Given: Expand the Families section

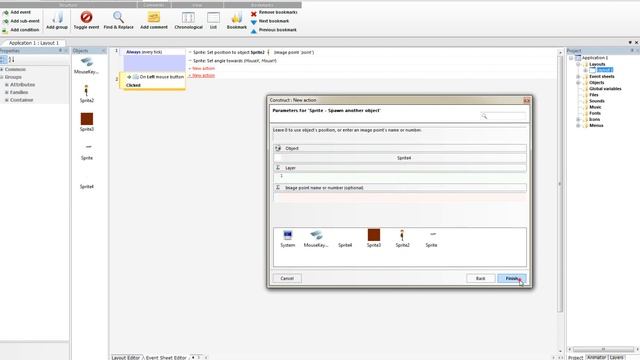Looking at the screenshot, I should (7, 92).
